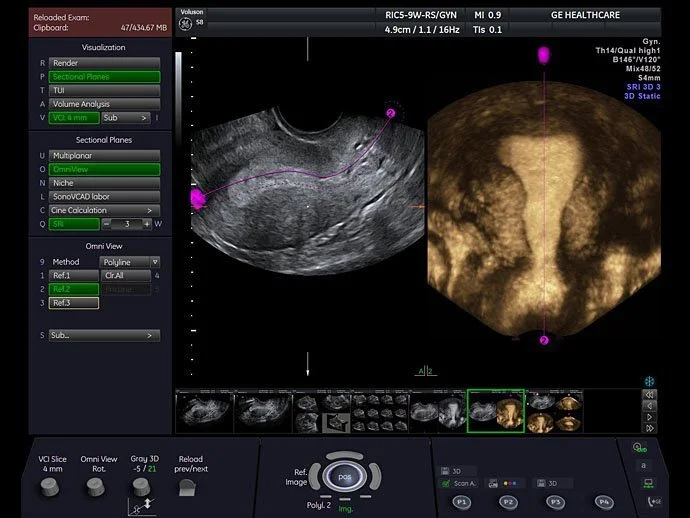Viewport: 690px width, 518px height.
Task: Click the P3 print button
Action: pos(556,502)
